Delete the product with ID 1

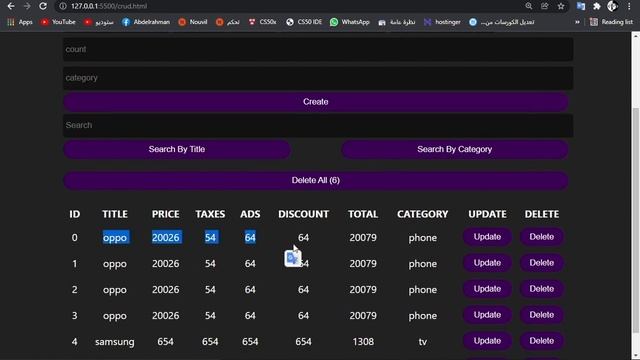point(542,263)
